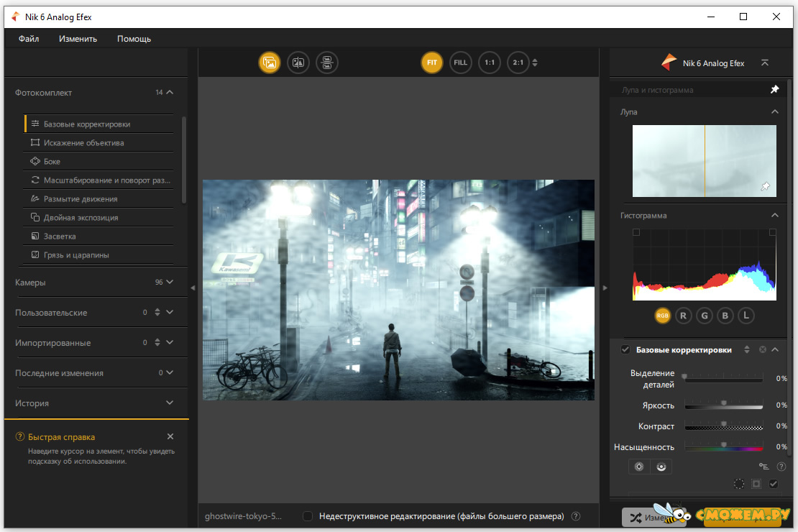Select Базовые корректировки filter
Image resolution: width=798 pixels, height=532 pixels.
click(x=98, y=124)
